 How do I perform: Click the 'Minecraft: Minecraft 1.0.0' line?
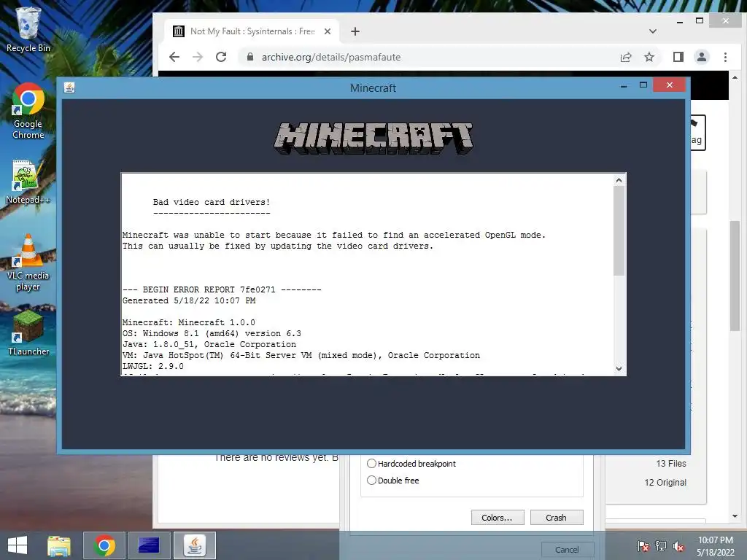point(189,322)
